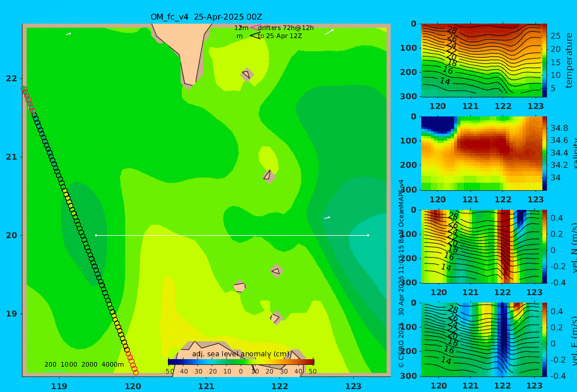This screenshot has width=577, height=392.
Task: Click the bottom red circle of the satellite track
Action: [136, 373]
